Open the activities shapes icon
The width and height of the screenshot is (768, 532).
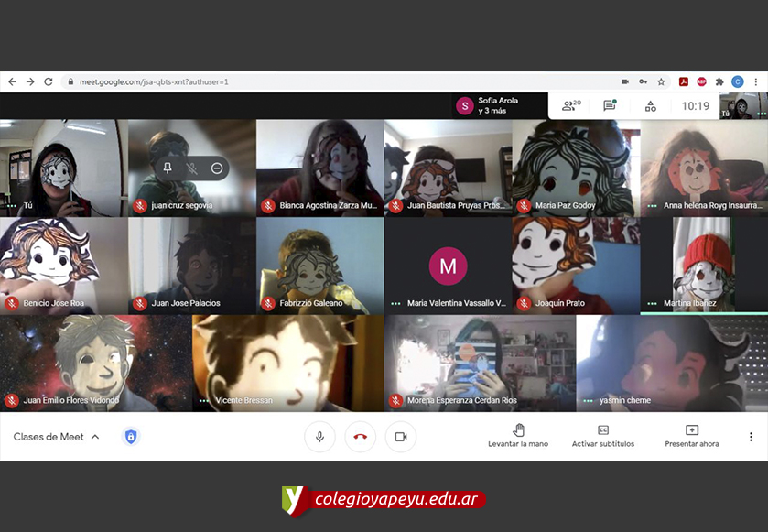[x=650, y=106]
